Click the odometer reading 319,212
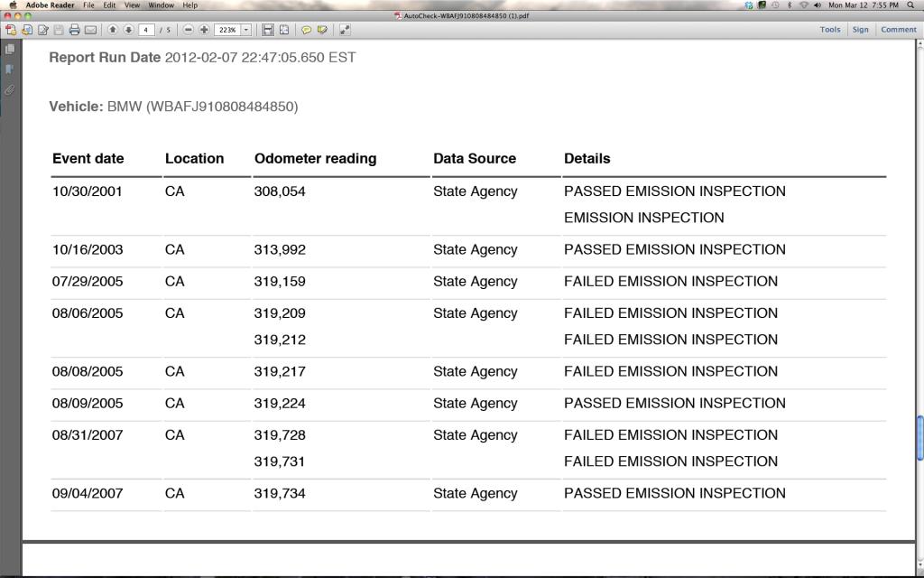This screenshot has width=924, height=578. [280, 340]
